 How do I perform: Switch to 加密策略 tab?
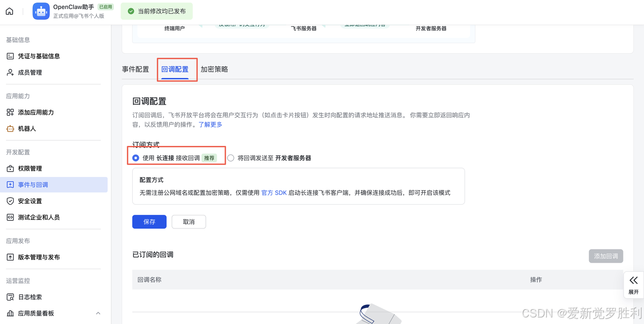[214, 69]
